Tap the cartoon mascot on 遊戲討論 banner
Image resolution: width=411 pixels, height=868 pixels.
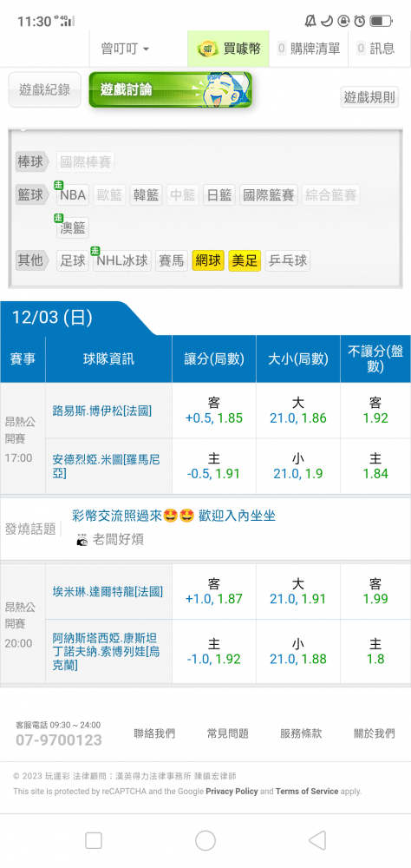click(x=220, y=89)
